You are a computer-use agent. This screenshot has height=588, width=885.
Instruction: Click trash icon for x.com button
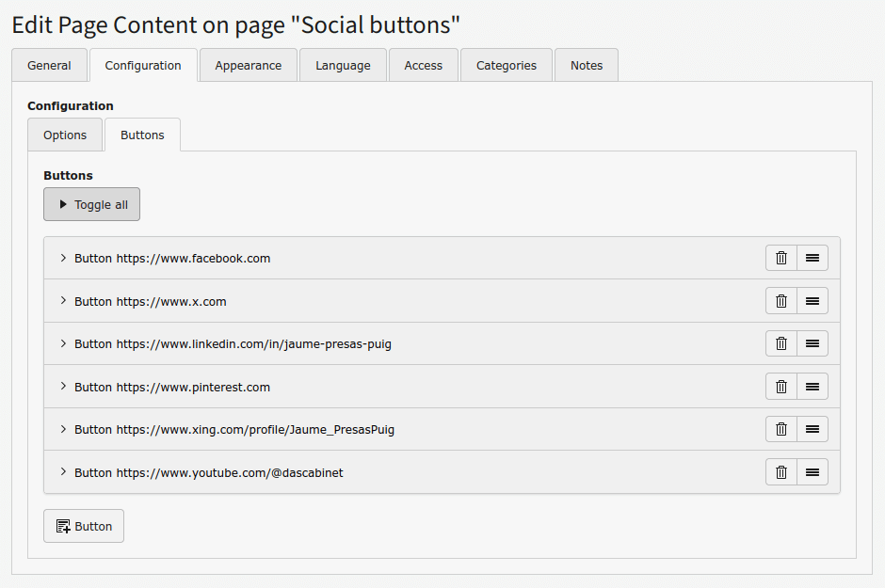(x=780, y=301)
